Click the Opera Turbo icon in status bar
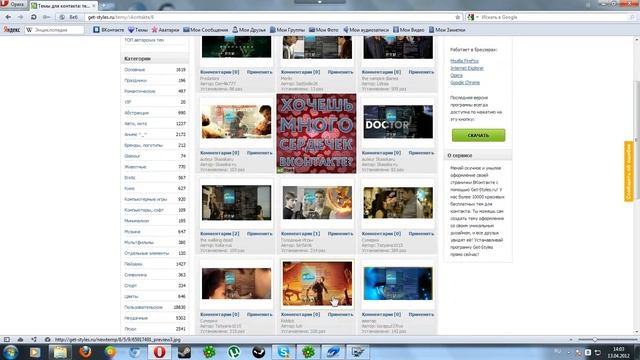This screenshot has height=360, width=640. click(x=47, y=340)
